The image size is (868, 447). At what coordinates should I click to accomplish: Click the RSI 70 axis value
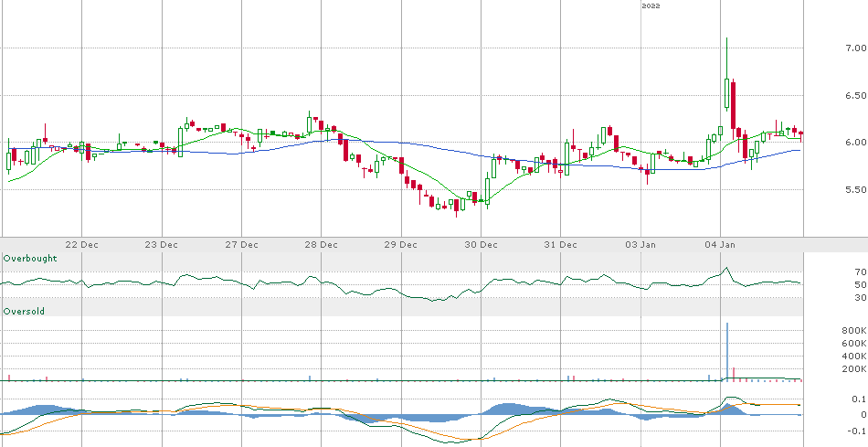pos(861,272)
